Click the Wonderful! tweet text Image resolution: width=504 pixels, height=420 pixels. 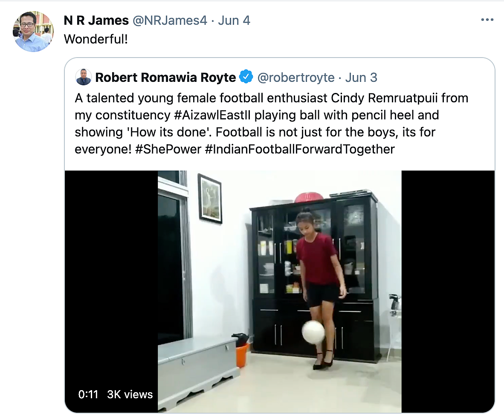96,39
